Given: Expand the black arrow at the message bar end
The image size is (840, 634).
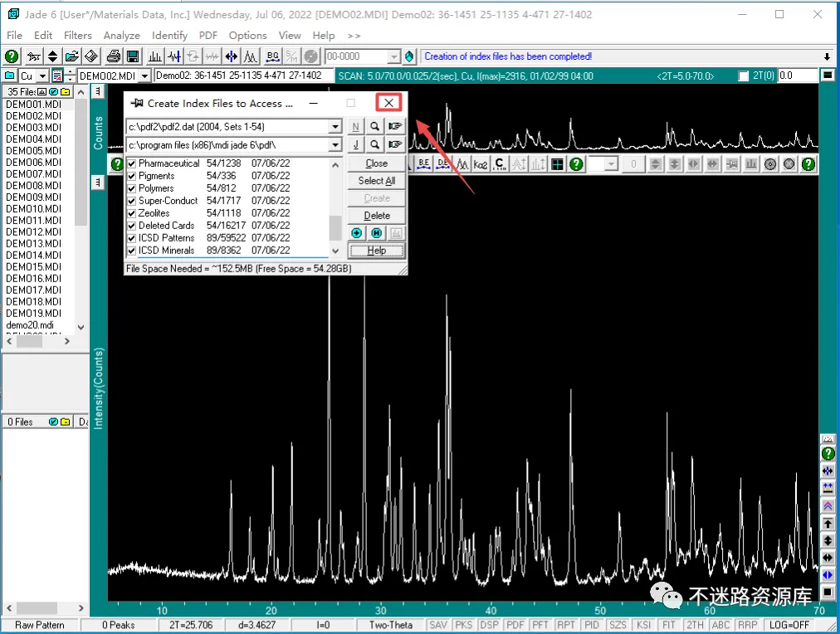Looking at the screenshot, I should pyautogui.click(x=828, y=56).
